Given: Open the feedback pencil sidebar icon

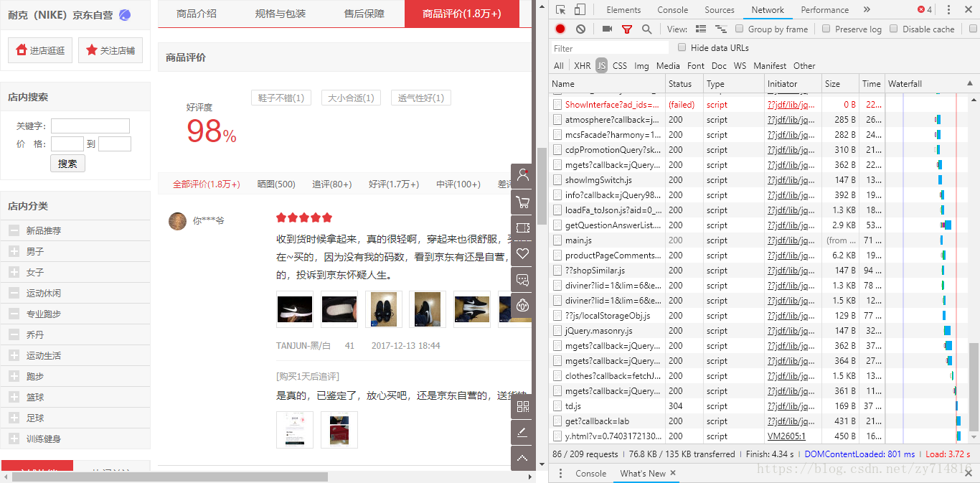Looking at the screenshot, I should coord(523,433).
